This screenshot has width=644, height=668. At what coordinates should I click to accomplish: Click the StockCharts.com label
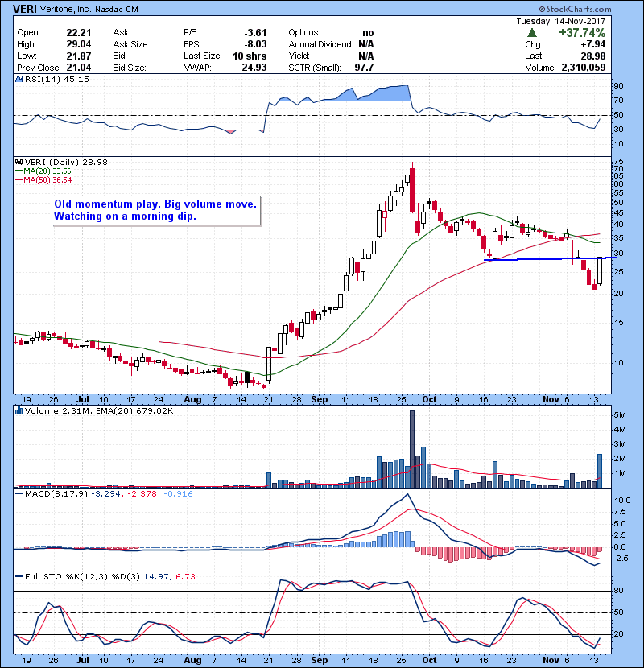click(576, 9)
